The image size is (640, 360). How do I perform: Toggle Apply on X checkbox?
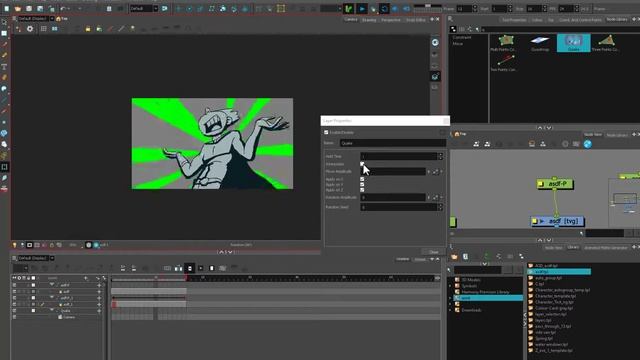(x=362, y=179)
